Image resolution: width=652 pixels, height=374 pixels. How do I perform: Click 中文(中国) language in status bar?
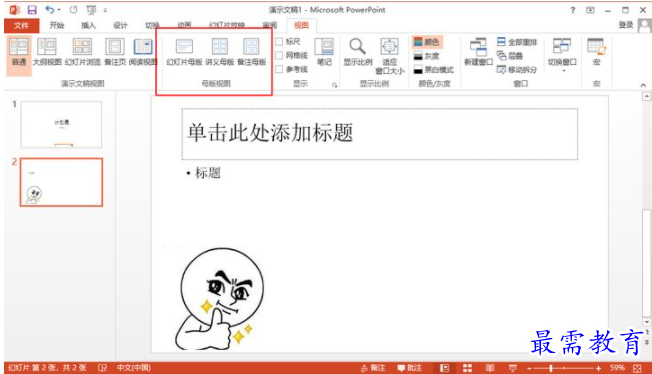133,368
